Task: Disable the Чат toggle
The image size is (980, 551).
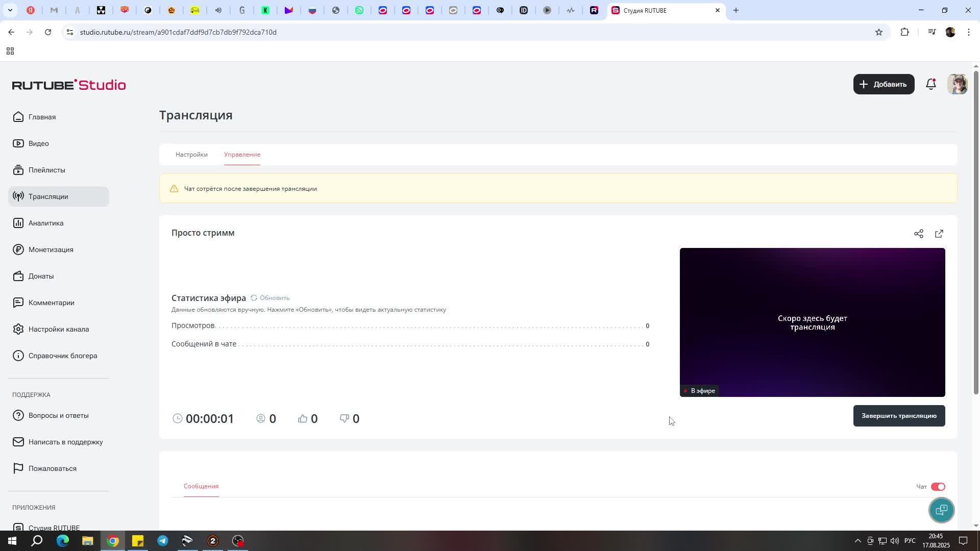Action: coord(938,487)
